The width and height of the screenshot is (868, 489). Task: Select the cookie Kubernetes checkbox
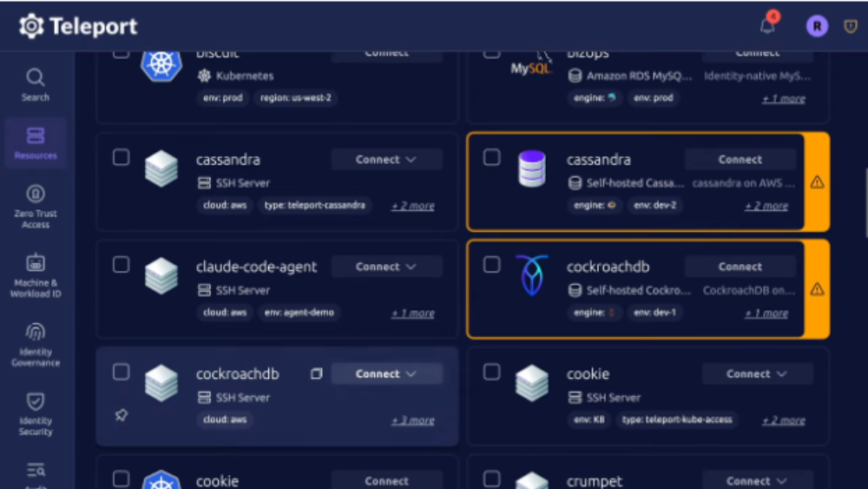[x=121, y=479]
